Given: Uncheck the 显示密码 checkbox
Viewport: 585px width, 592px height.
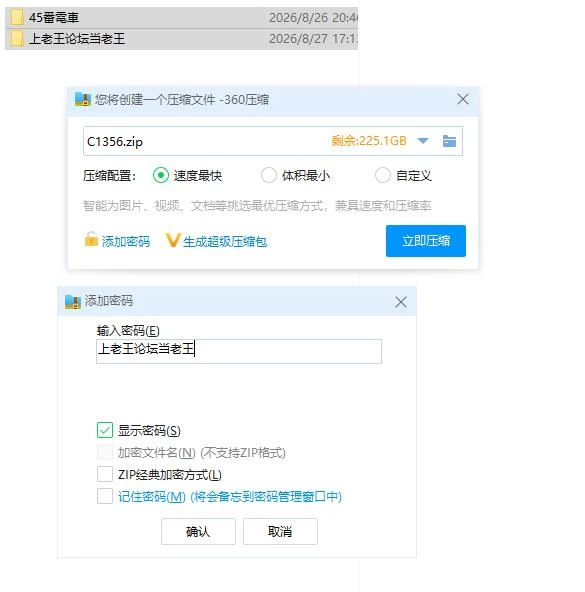Looking at the screenshot, I should click(105, 430).
